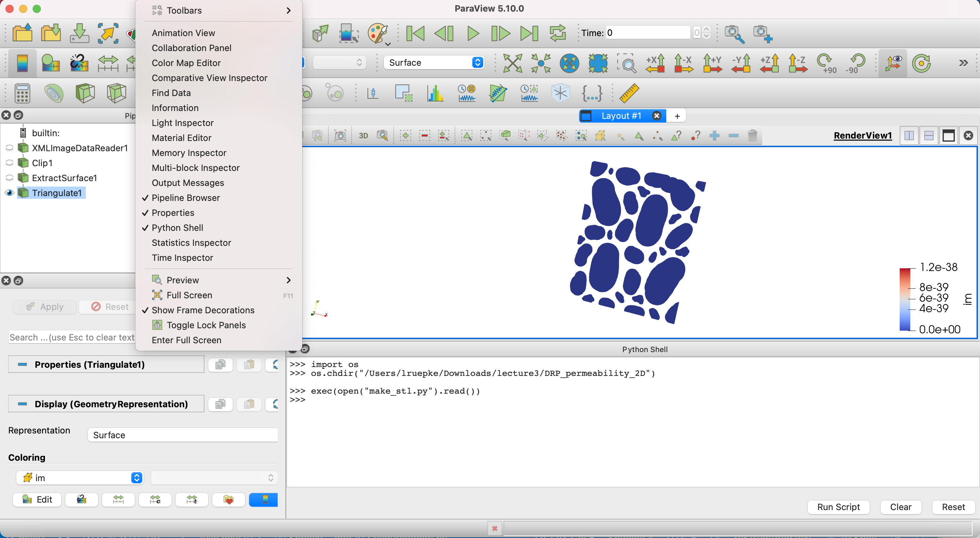980x538 pixels.
Task: Click the Clear button in Python Shell
Action: (x=900, y=507)
